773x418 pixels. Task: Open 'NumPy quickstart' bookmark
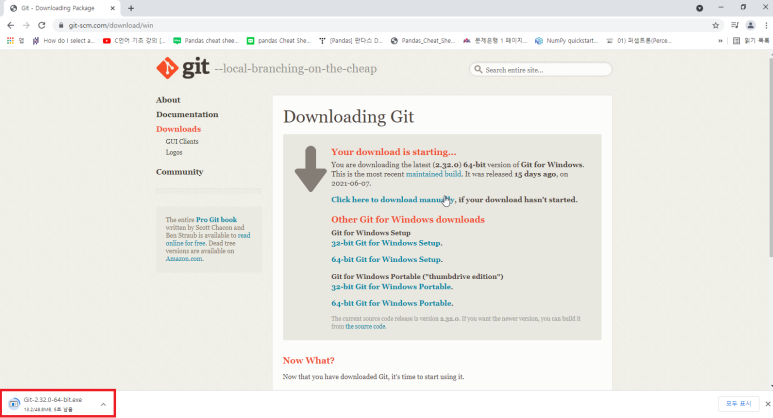coord(566,40)
